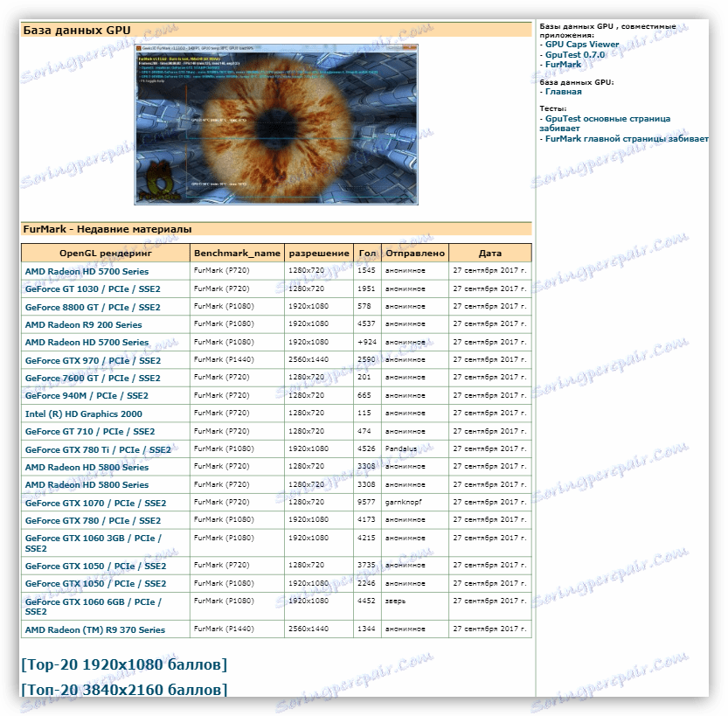Open Intel (R) HD Graphics 2000 entry

tap(84, 414)
